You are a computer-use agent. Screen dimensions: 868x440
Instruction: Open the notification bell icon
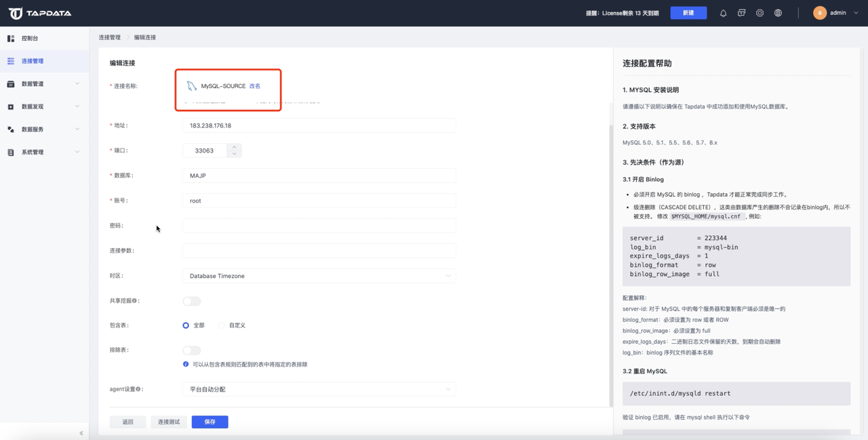pyautogui.click(x=723, y=13)
